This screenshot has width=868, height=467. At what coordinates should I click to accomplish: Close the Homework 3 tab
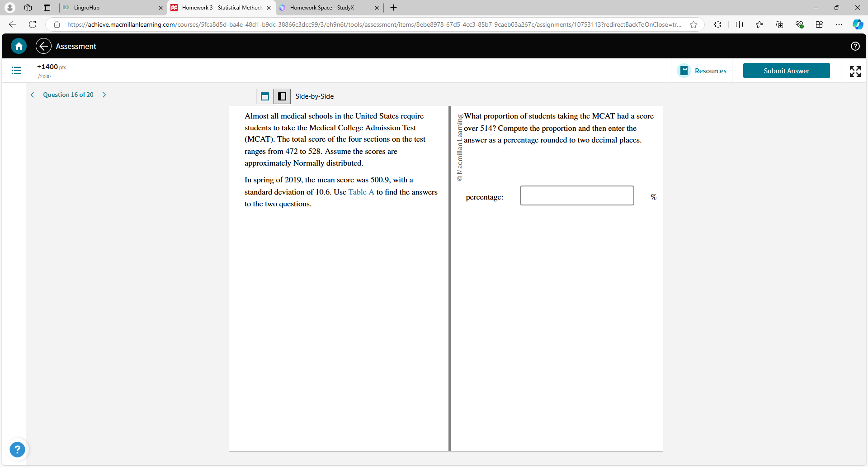pos(269,8)
